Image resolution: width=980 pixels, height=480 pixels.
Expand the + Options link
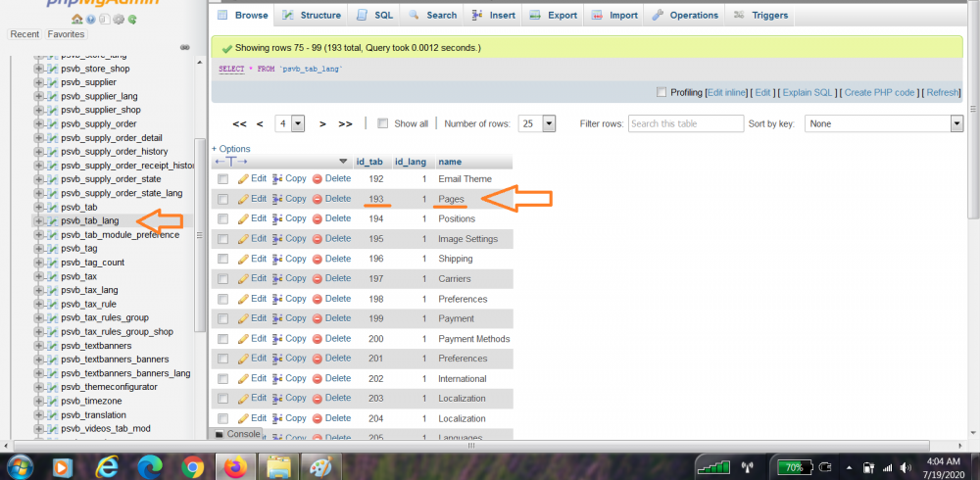[x=230, y=149]
